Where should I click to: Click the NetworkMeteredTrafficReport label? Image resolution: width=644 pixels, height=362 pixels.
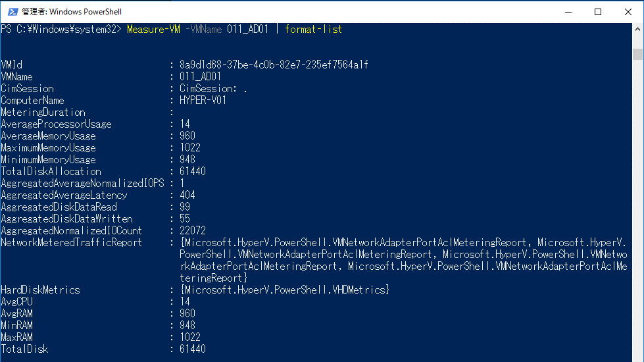[71, 243]
